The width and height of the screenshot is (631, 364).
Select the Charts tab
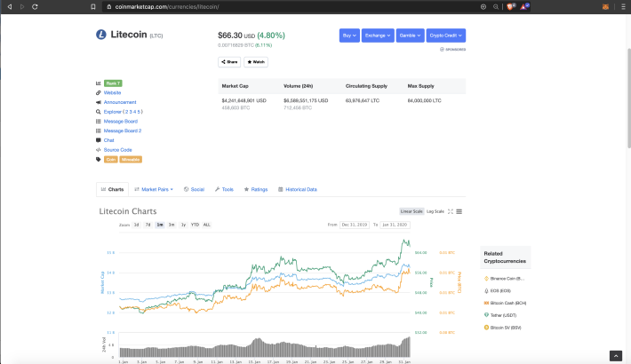tap(112, 189)
